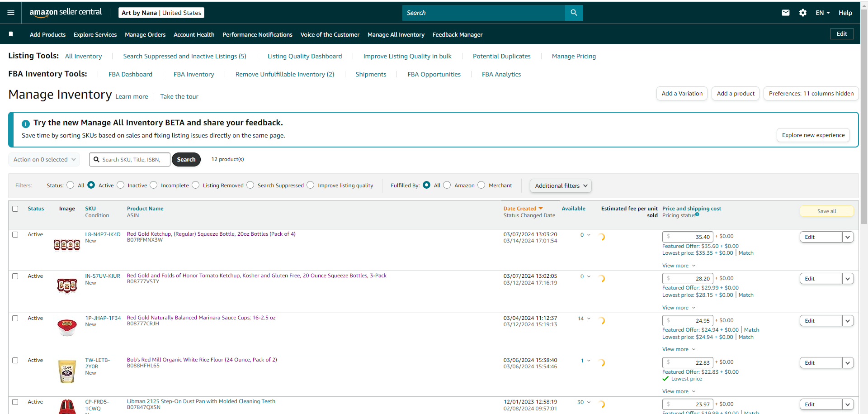Expand Edit dropdown arrow for 1P-JHAP-1F34
This screenshot has height=414, width=868.
pos(848,321)
